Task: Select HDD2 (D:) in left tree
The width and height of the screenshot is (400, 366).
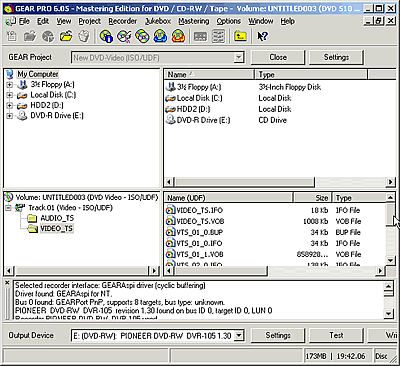Action: pyautogui.click(x=47, y=106)
